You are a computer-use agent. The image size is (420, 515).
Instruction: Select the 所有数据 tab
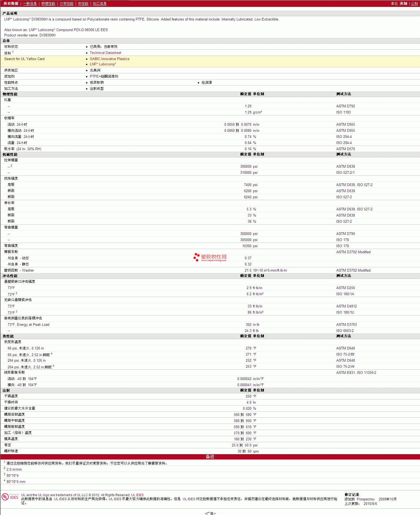[x=11, y=3]
